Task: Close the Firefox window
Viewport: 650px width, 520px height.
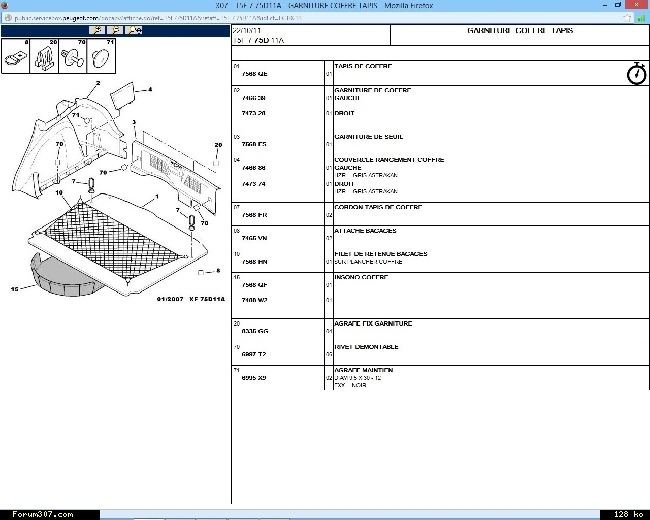Action: pyautogui.click(x=637, y=5)
